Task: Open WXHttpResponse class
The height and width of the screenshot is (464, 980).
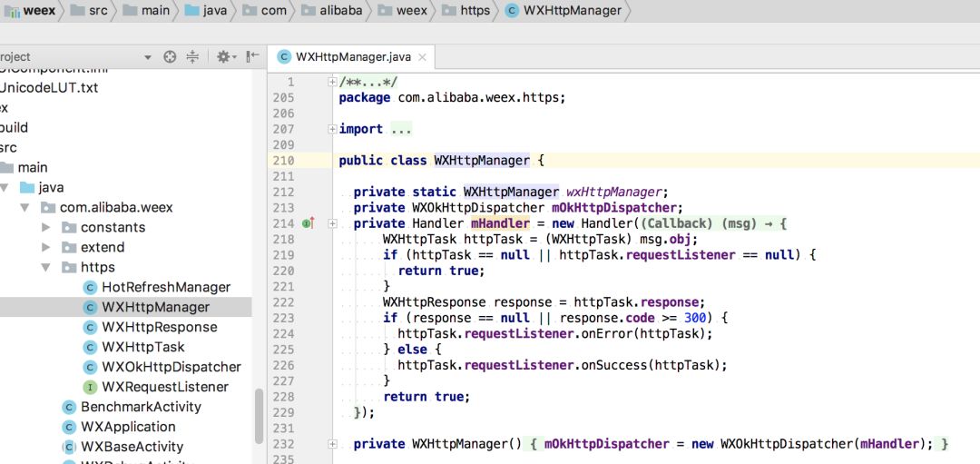Action: point(160,327)
